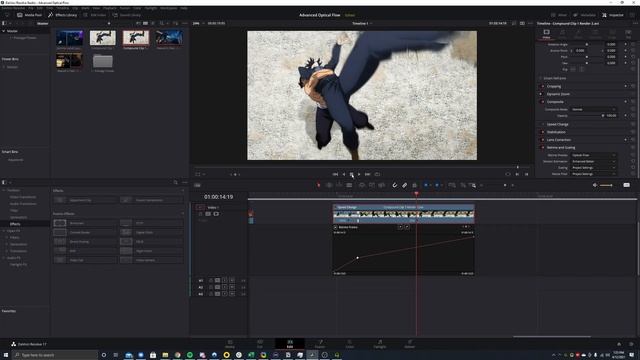Switch to the Color page tab
640x360 pixels.
350,344
